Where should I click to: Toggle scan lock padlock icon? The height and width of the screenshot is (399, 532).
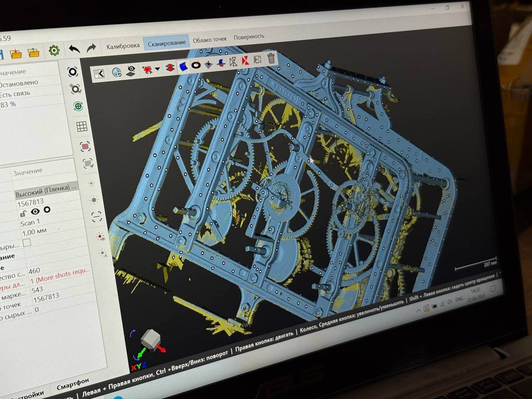(23, 214)
